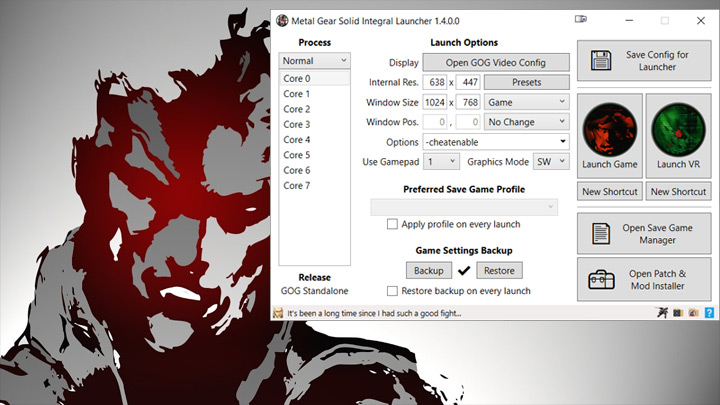
Task: Click the blue question mark help icon
Action: [x=709, y=313]
